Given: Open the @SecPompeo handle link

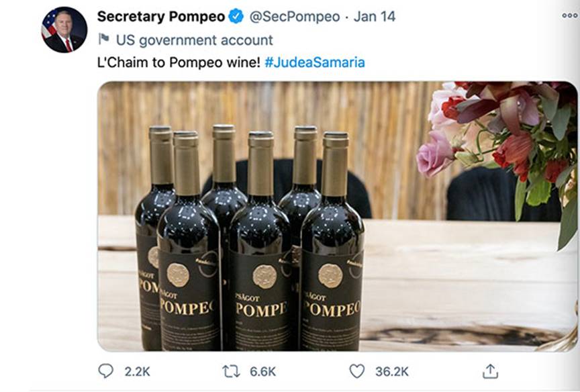Looking at the screenshot, I should 294,17.
